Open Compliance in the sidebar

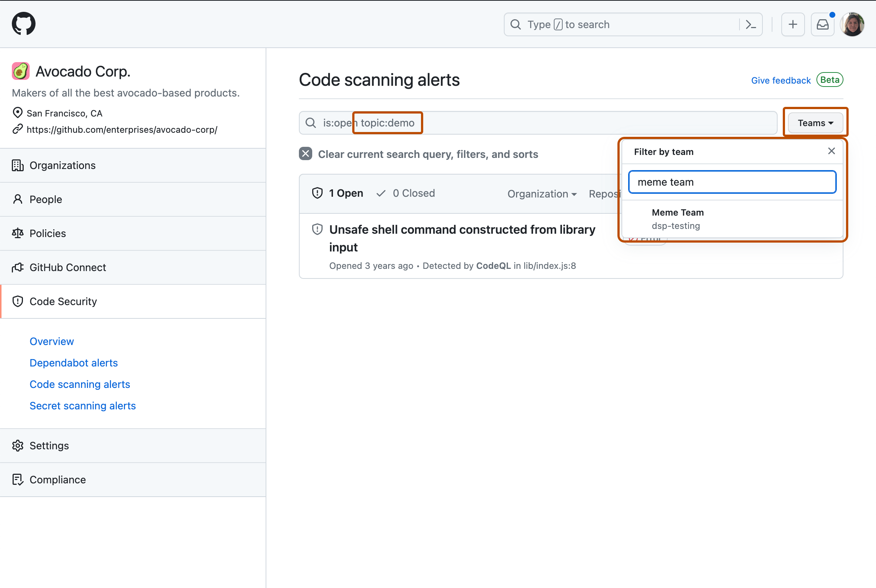[133, 480]
